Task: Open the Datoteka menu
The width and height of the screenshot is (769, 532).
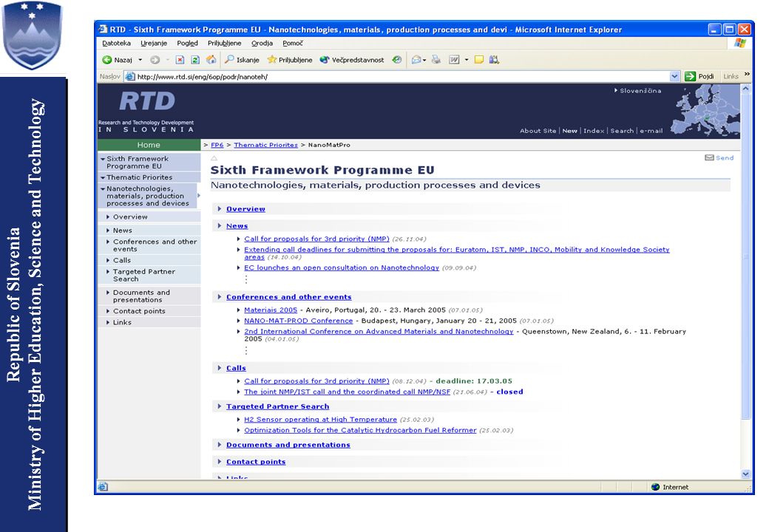Action: 116,43
